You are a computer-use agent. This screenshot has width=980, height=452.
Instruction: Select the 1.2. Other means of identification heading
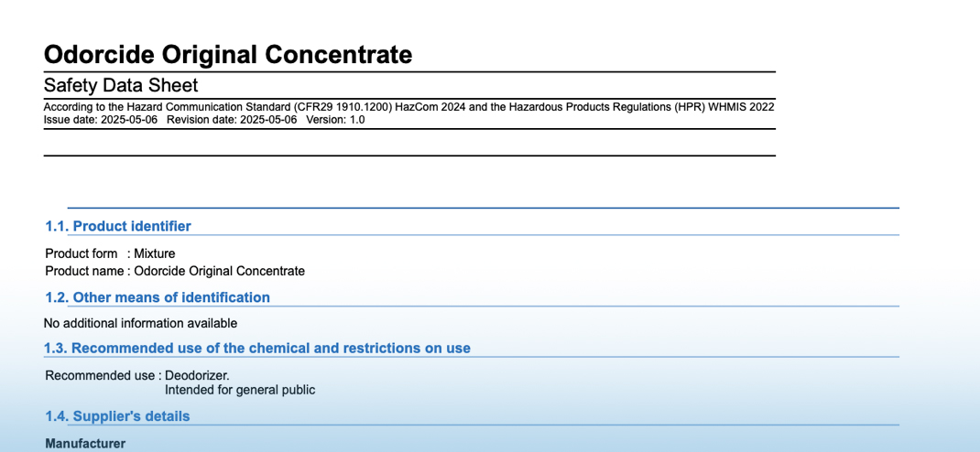158,297
